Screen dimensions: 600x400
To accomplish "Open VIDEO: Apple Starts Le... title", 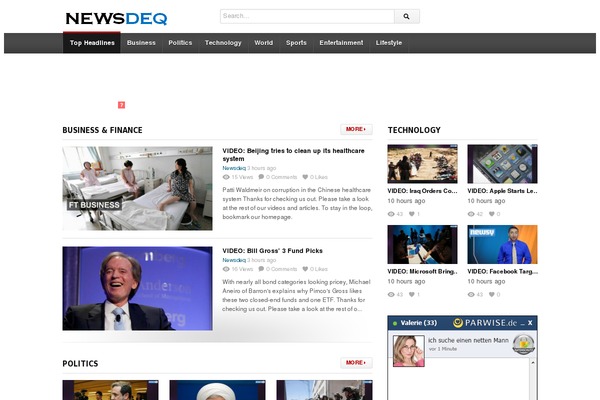I will click(502, 191).
